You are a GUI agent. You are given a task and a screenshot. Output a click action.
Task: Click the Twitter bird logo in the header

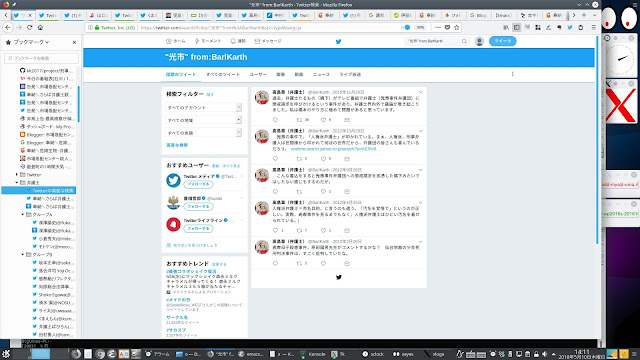(x=338, y=41)
